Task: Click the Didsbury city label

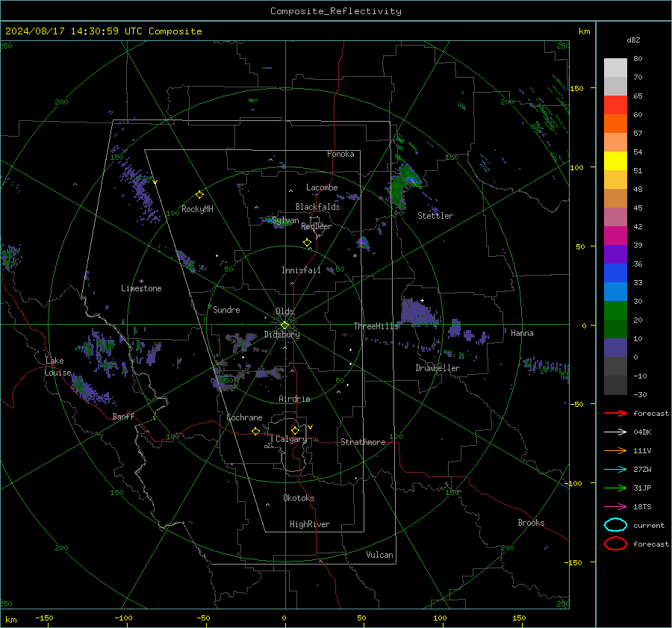Action: pos(281,335)
